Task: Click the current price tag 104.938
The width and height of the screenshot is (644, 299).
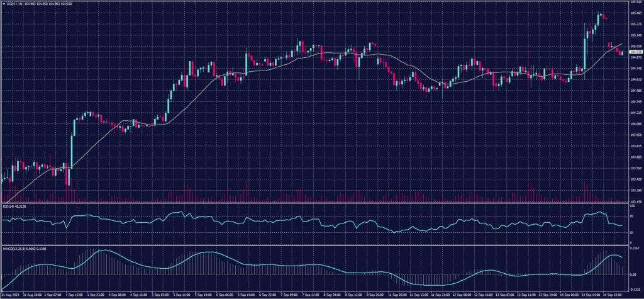Action: click(634, 52)
